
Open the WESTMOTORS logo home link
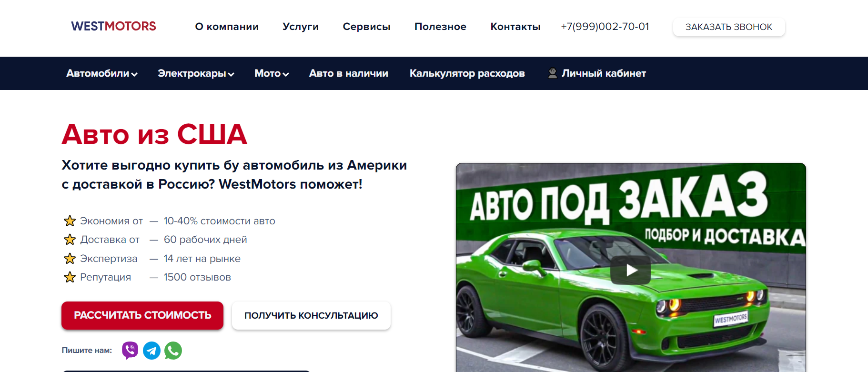pyautogui.click(x=113, y=26)
